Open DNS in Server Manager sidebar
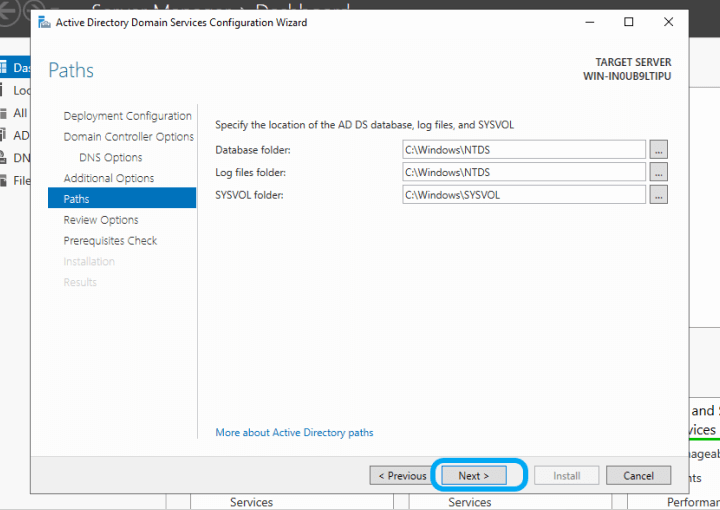Image resolution: width=720 pixels, height=510 pixels. click(x=15, y=157)
